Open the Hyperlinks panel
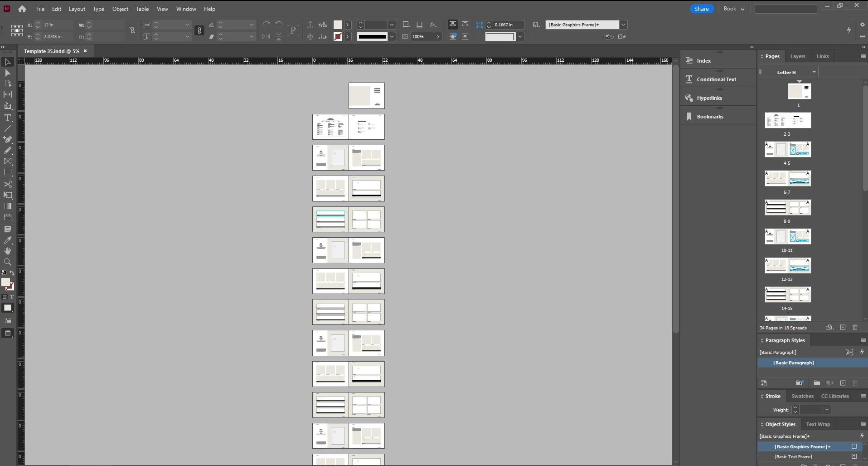 click(709, 98)
